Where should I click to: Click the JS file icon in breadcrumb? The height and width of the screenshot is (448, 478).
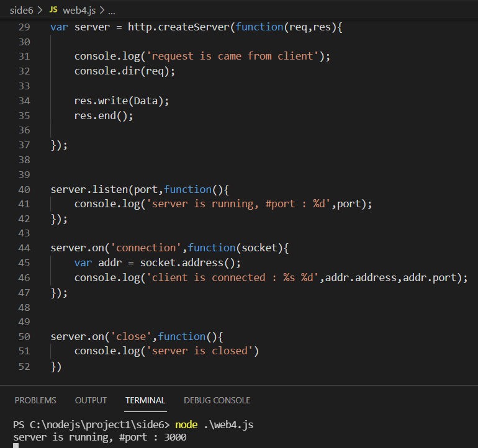[x=53, y=10]
